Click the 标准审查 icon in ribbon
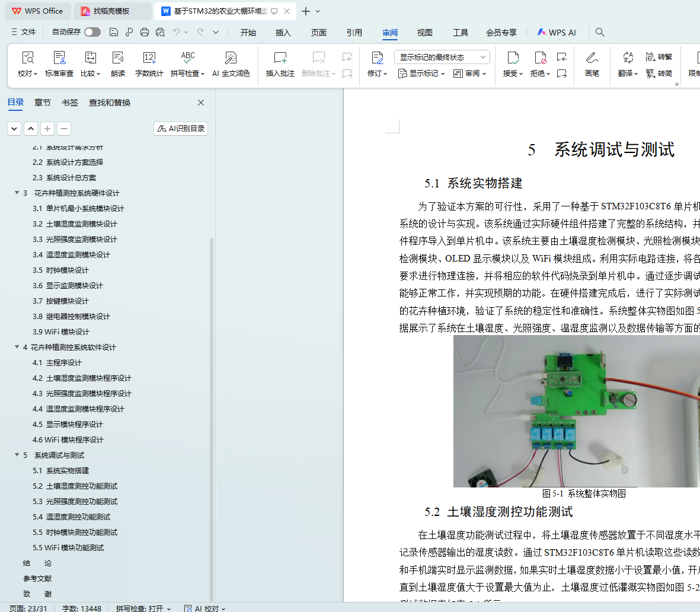This screenshot has width=700, height=612. (x=59, y=58)
